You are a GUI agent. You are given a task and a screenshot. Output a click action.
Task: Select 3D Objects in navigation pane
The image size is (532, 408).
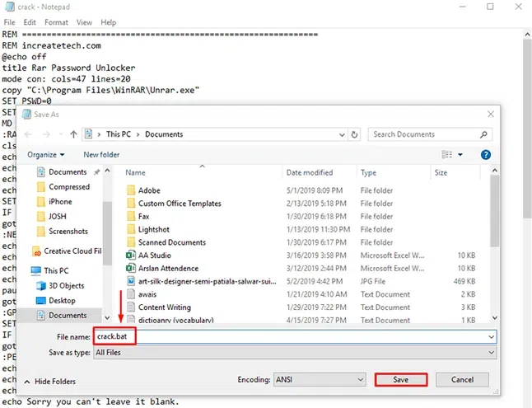[60, 286]
